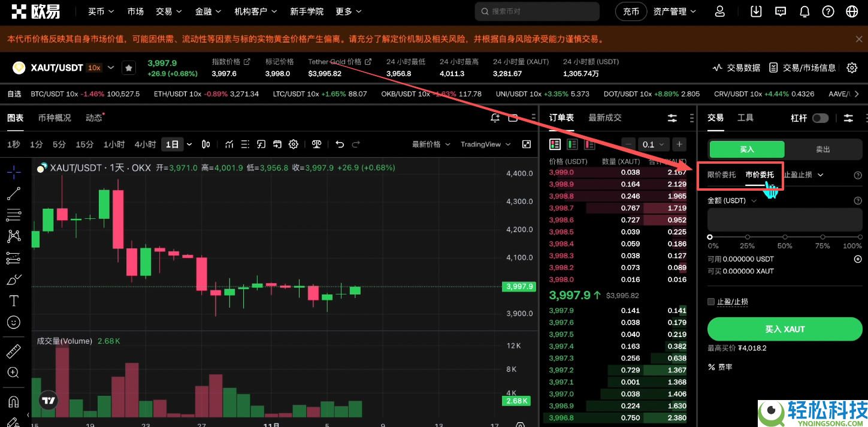
Task: Open the 0.1 price precision dropdown
Action: click(653, 144)
